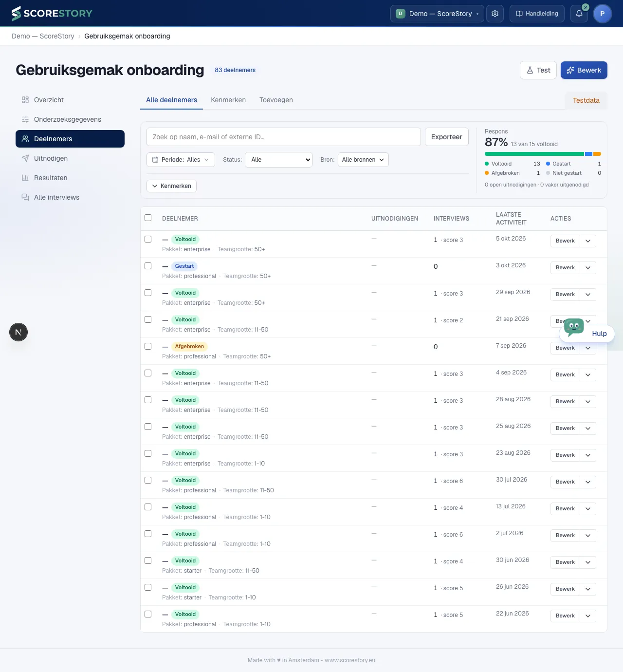Click the orange Afgebroken legend dot
The width and height of the screenshot is (623, 672).
pyautogui.click(x=487, y=173)
